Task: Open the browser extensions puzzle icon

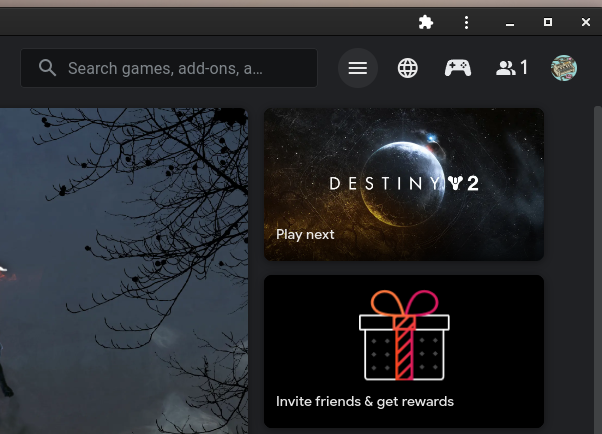Action: click(x=426, y=22)
